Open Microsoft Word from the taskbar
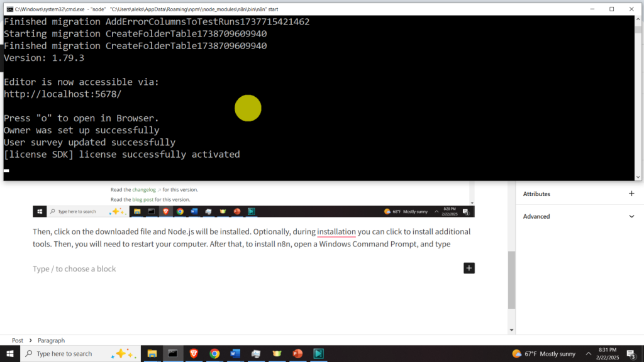This screenshot has width=644, height=362. [235, 354]
